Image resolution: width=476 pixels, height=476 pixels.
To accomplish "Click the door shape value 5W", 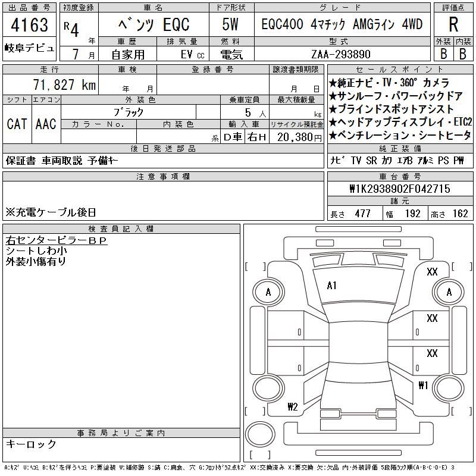I will click(x=230, y=24).
